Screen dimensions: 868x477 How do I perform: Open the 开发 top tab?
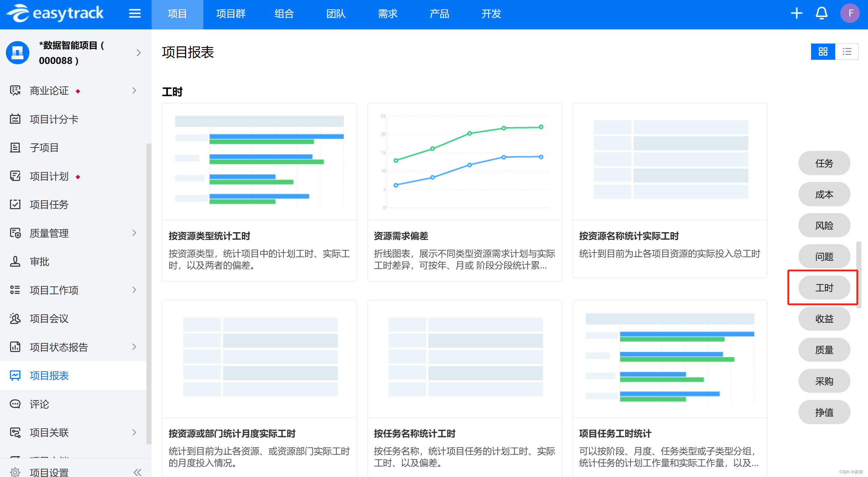coord(491,14)
